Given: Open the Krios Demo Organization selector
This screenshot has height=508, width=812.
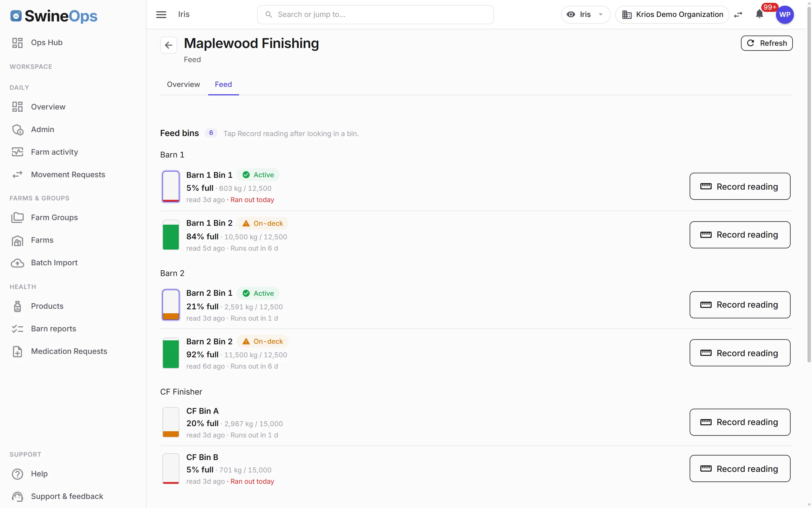Looking at the screenshot, I should [672, 14].
